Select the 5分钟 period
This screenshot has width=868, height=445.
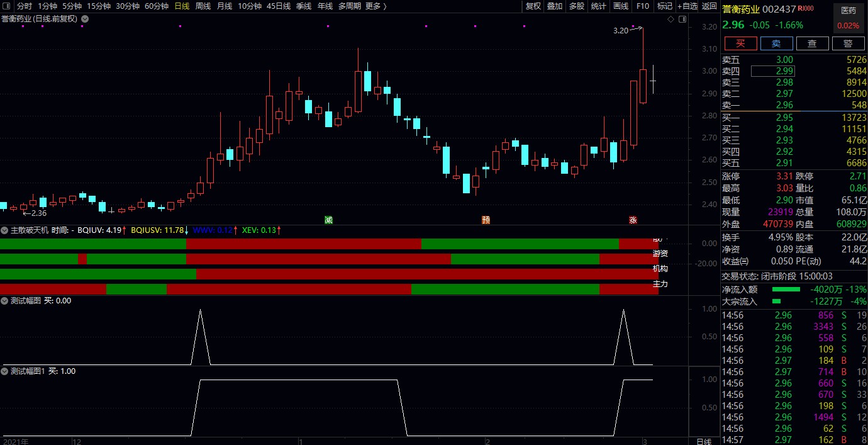pyautogui.click(x=72, y=6)
